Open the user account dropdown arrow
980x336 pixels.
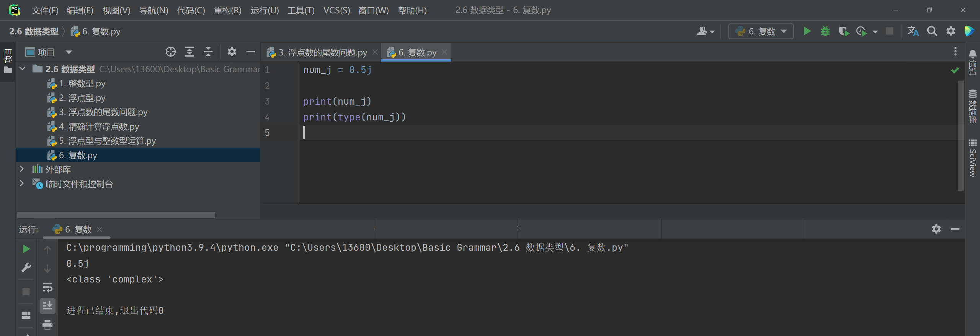tap(712, 32)
